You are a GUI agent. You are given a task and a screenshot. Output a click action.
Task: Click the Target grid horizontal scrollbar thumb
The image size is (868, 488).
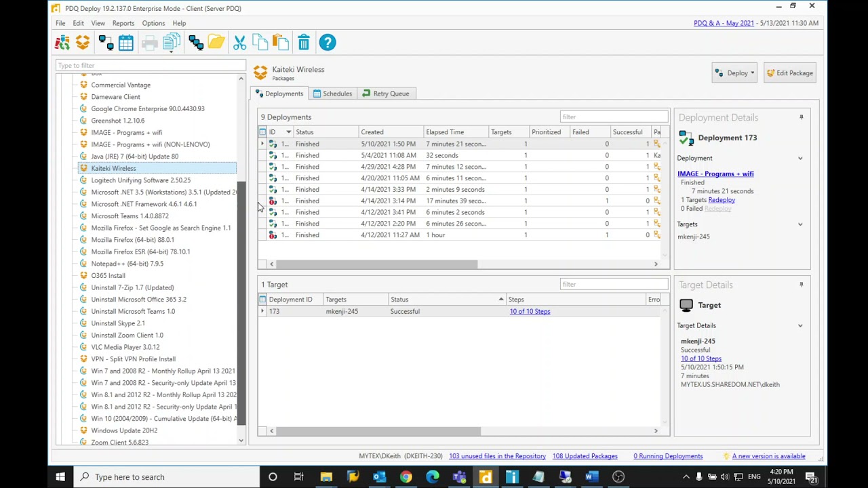pos(378,431)
